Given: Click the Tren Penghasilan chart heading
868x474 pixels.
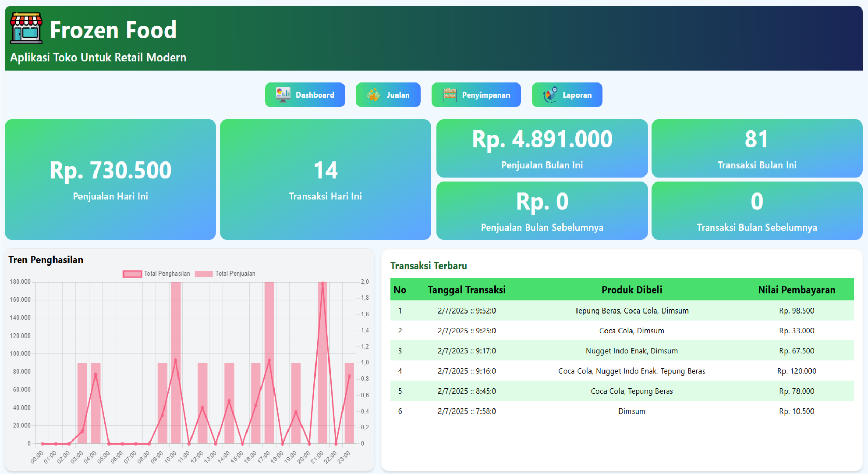Looking at the screenshot, I should tap(46, 260).
